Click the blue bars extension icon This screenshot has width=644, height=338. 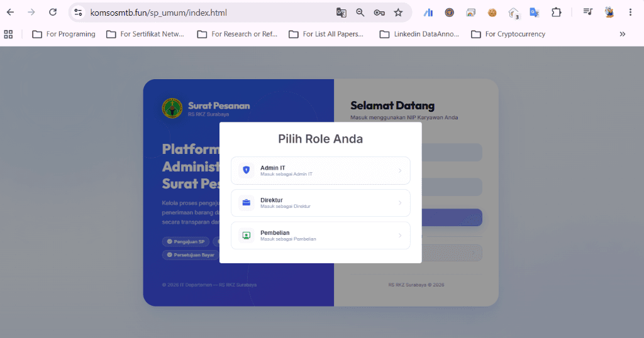(428, 13)
